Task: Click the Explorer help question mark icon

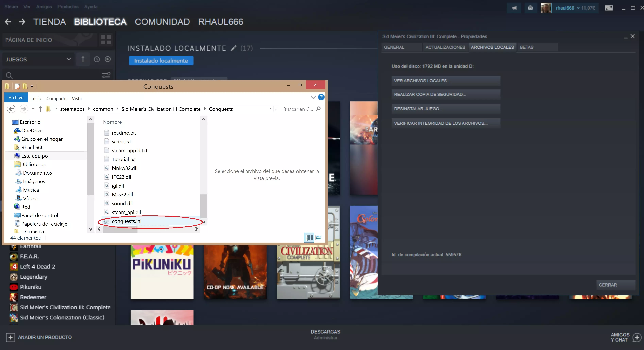Action: [321, 97]
